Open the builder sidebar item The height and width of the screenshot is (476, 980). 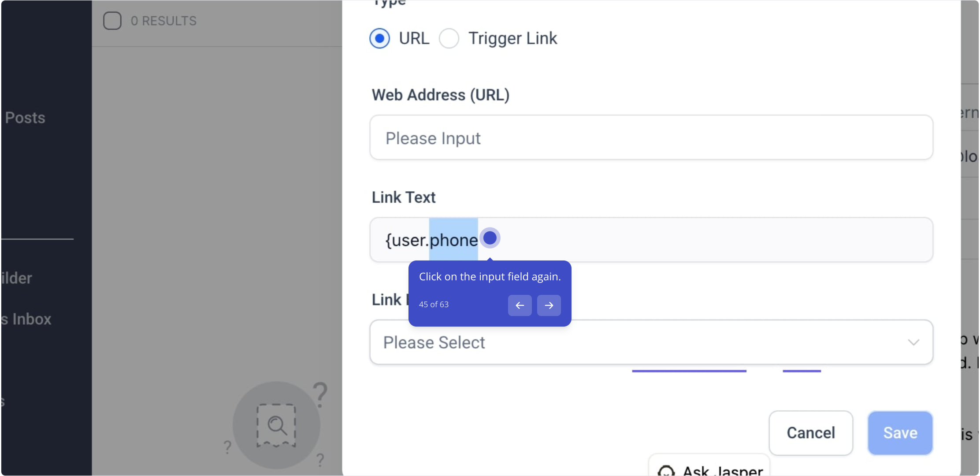tap(16, 278)
